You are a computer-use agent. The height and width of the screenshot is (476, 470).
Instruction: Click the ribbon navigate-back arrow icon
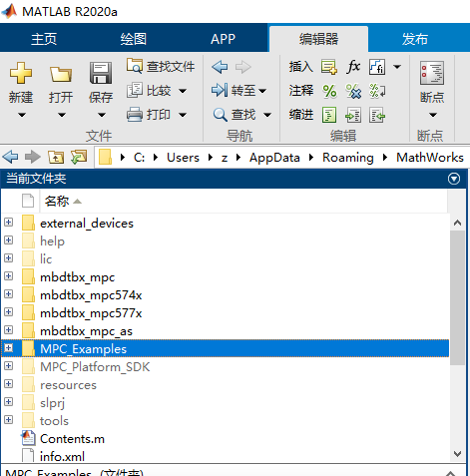(x=220, y=67)
